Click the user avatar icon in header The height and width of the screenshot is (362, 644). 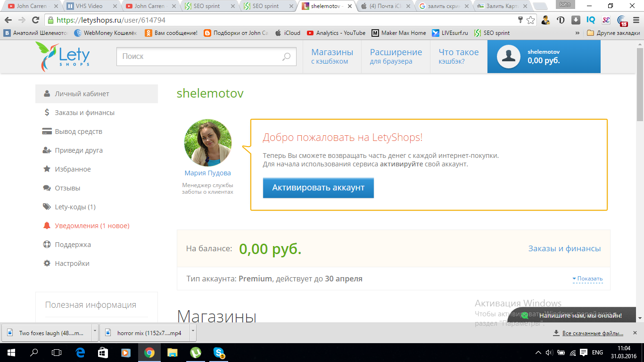tap(509, 57)
